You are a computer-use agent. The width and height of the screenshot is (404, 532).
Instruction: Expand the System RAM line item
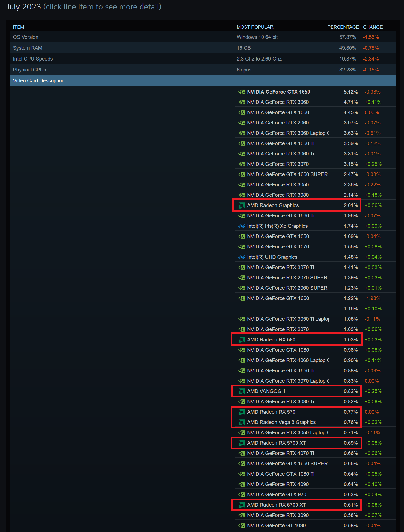coord(203,48)
